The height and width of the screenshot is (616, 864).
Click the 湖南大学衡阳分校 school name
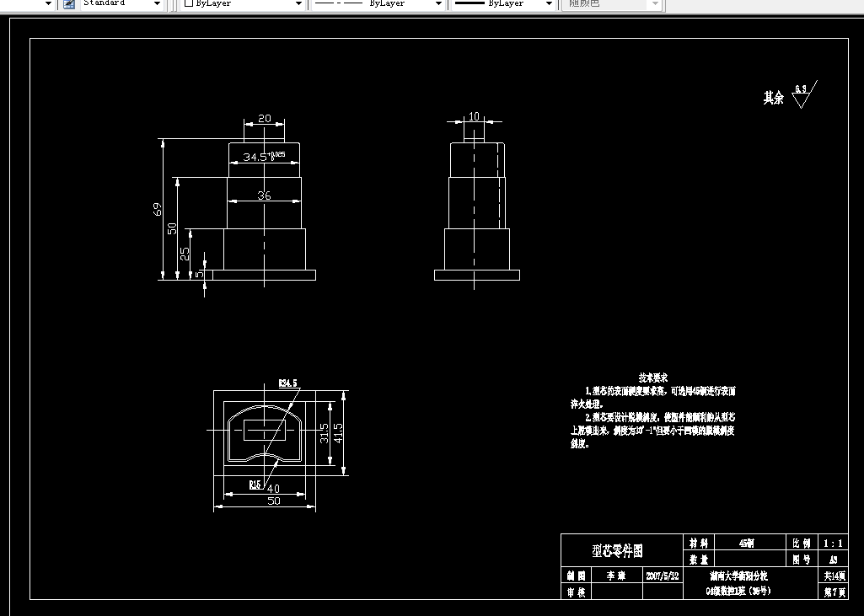click(738, 576)
